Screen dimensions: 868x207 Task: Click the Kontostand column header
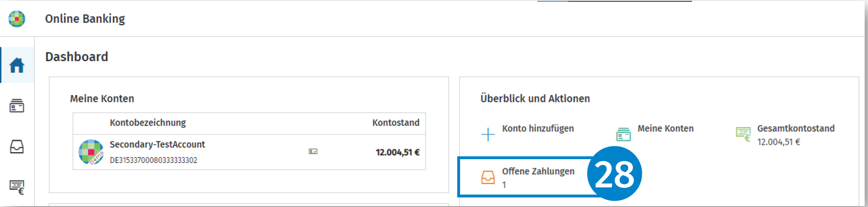point(396,123)
